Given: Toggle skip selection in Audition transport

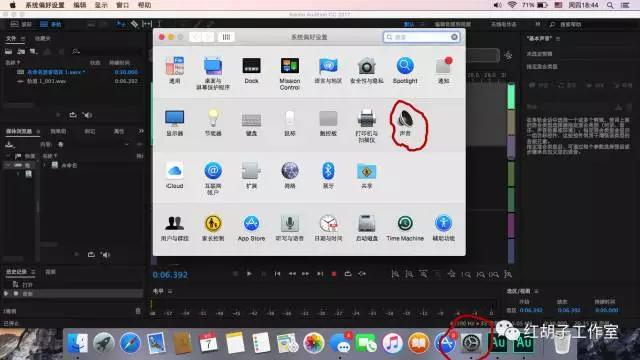Looking at the screenshot, I should tap(362, 274).
